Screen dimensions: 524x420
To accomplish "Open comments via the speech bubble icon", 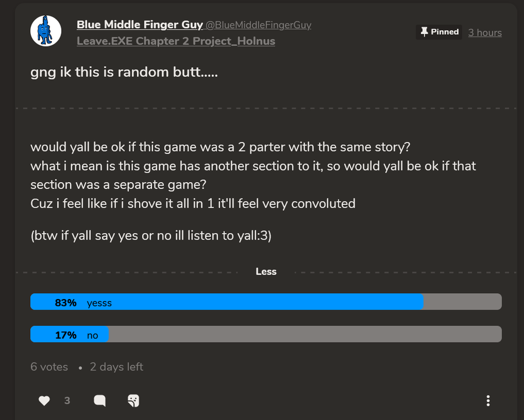I will tap(100, 400).
